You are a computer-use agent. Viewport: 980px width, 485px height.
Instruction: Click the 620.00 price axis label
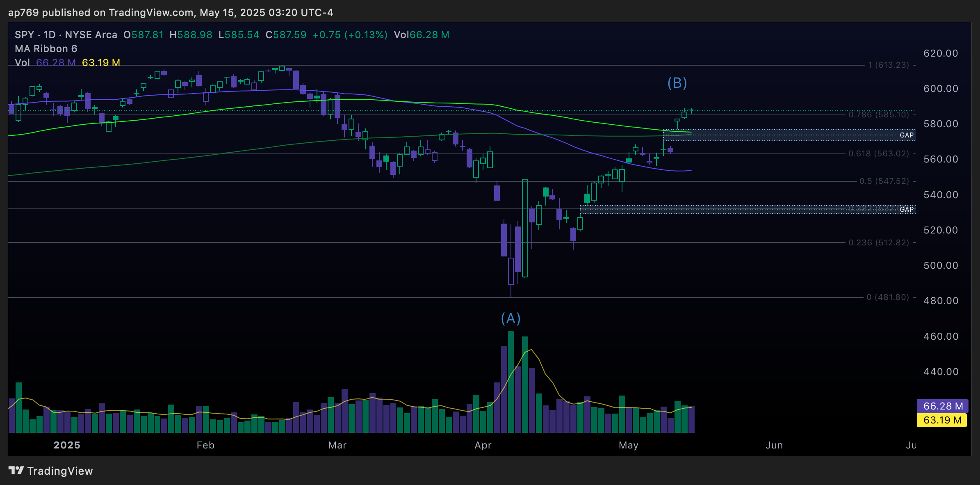coord(941,53)
